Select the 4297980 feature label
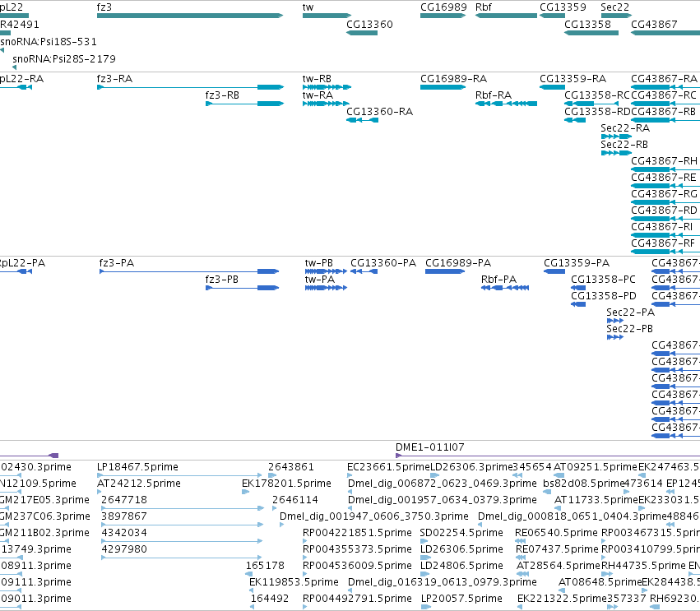Viewport: 700px width, 611px height. click(124, 549)
